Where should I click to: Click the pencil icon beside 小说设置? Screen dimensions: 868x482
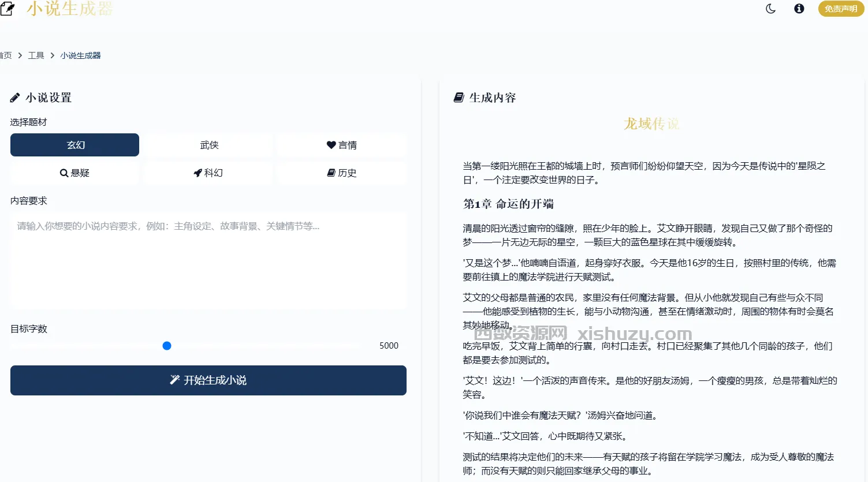14,97
